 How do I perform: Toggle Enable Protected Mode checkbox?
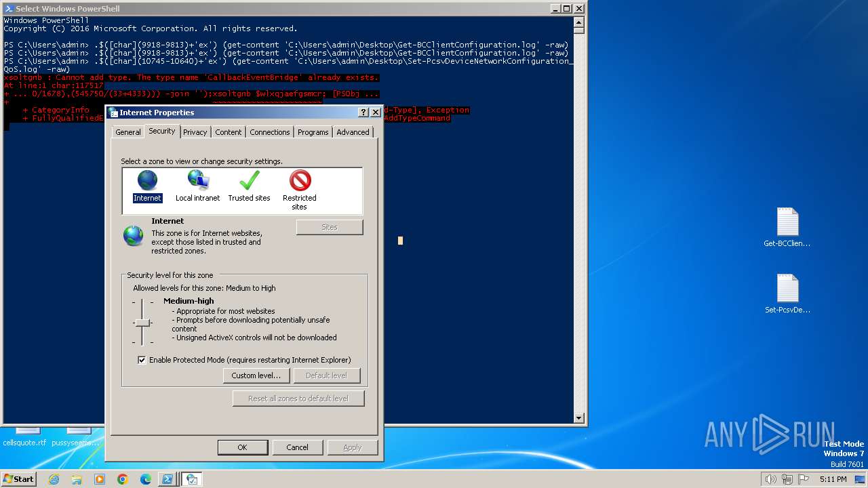click(x=142, y=360)
